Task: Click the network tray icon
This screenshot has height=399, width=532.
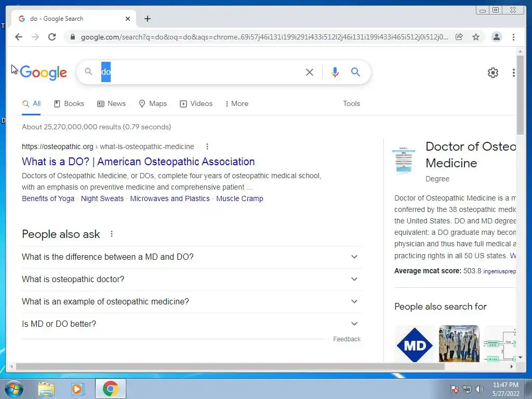Action: click(x=467, y=389)
